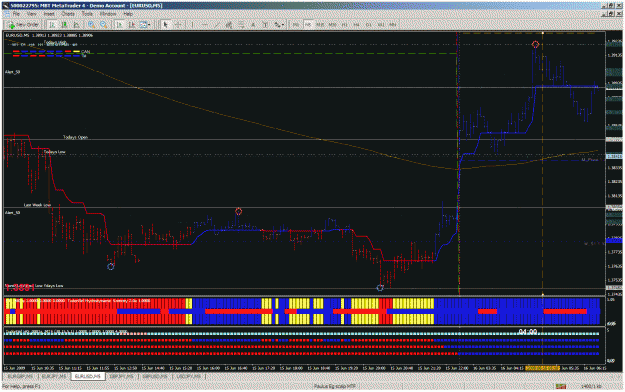Switch chart to bar chart mode

52,25
